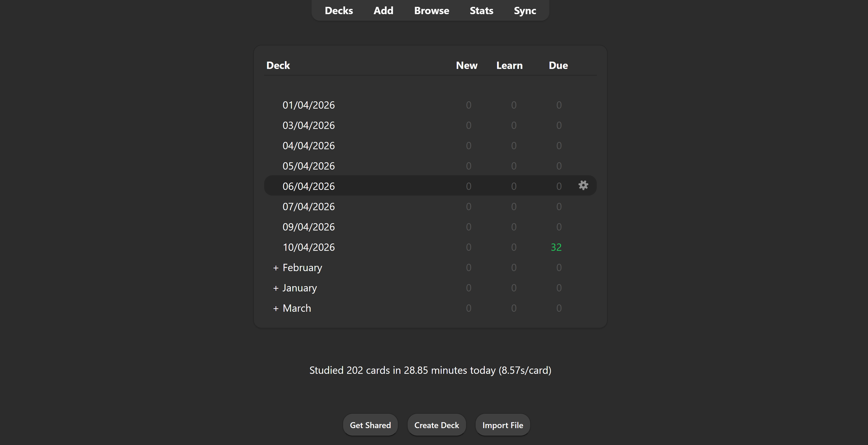Image resolution: width=868 pixels, height=445 pixels.
Task: Open the March deck name
Action: tap(297, 309)
